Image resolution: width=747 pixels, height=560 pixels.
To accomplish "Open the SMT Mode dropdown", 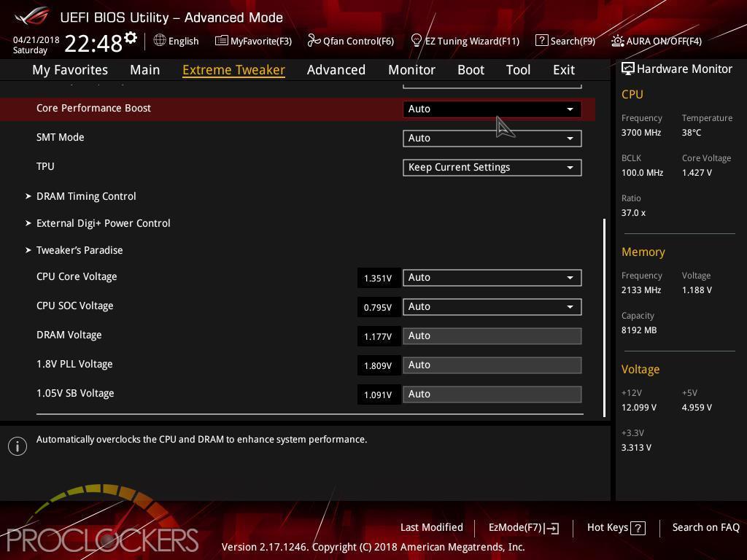I will 492,138.
